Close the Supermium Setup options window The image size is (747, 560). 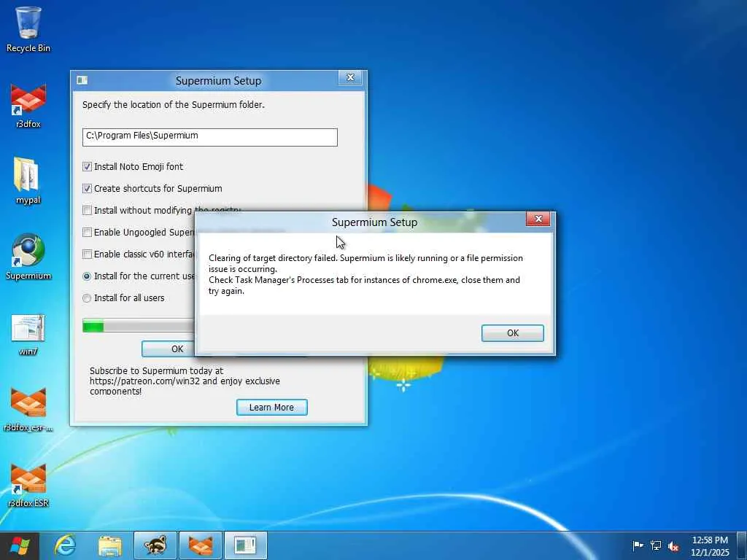350,77
